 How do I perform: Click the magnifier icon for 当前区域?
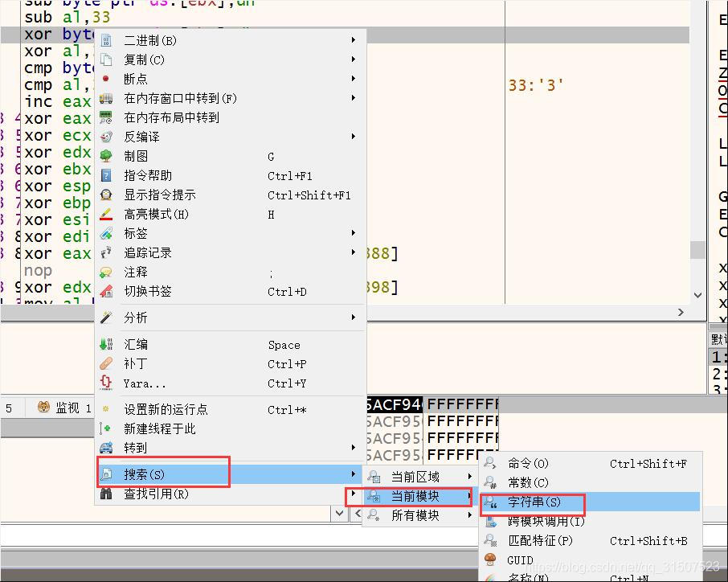pyautogui.click(x=374, y=477)
